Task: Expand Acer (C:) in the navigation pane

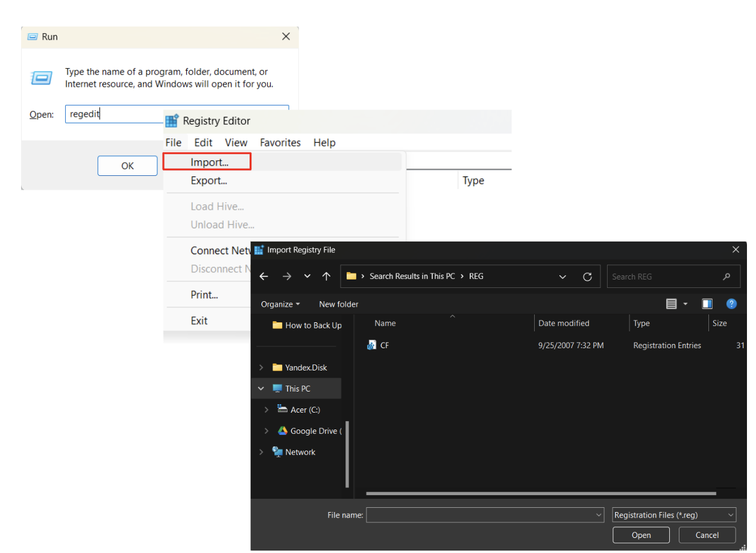Action: click(266, 409)
